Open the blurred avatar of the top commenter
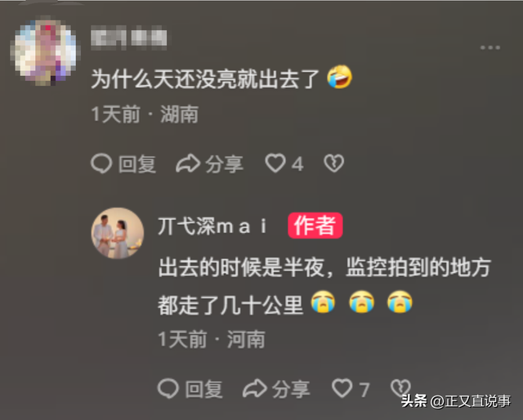The width and height of the screenshot is (523, 420). 46,51
